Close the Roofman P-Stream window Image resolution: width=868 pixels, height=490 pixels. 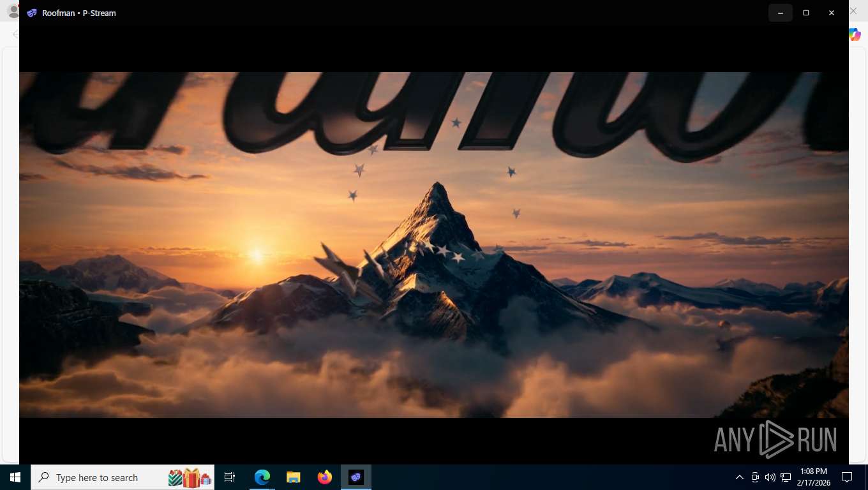(832, 13)
